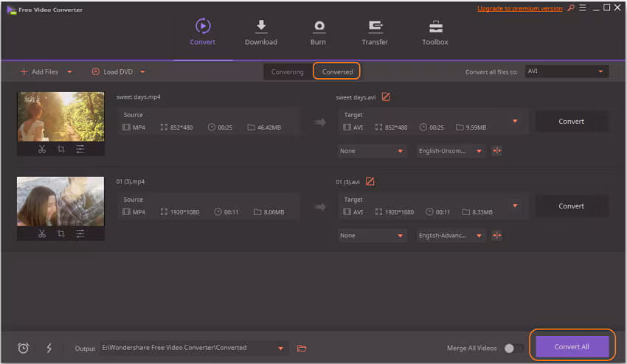Expand the English-Advanc... audio dropdown

click(451, 236)
